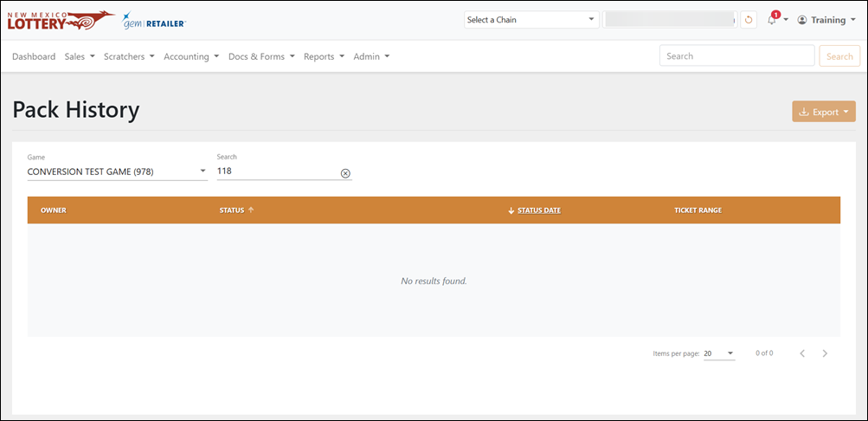Image resolution: width=868 pixels, height=421 pixels.
Task: Go to the next page arrow
Action: coord(825,353)
